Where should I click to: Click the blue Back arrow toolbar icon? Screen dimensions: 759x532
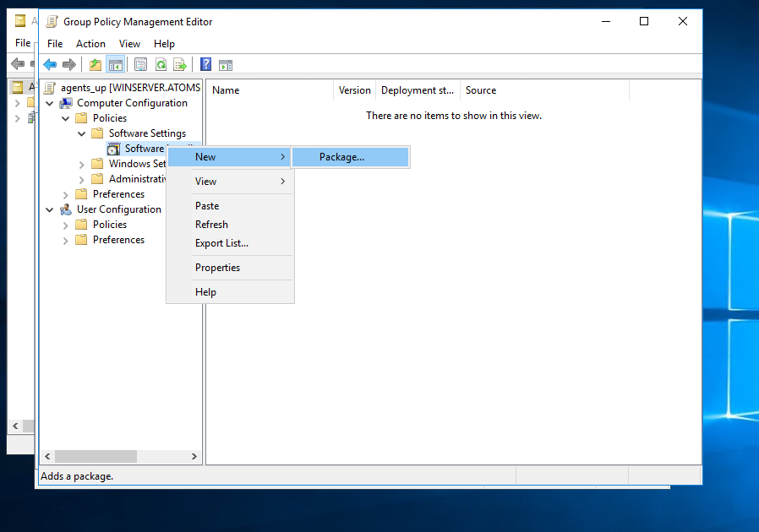50,65
